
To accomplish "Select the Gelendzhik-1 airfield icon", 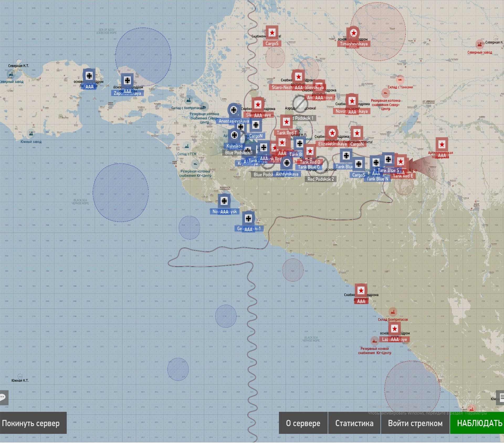I will click(248, 218).
